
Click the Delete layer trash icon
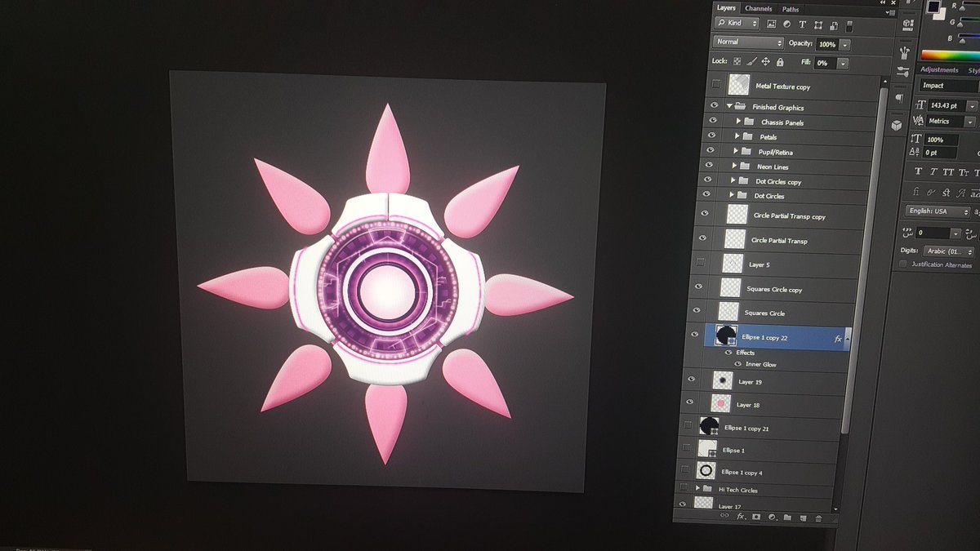click(x=817, y=517)
